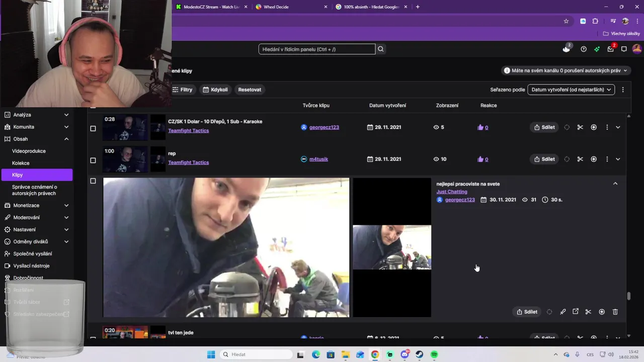The width and height of the screenshot is (644, 362).
Task: Open the inbox notifications with red badge
Action: (x=611, y=49)
